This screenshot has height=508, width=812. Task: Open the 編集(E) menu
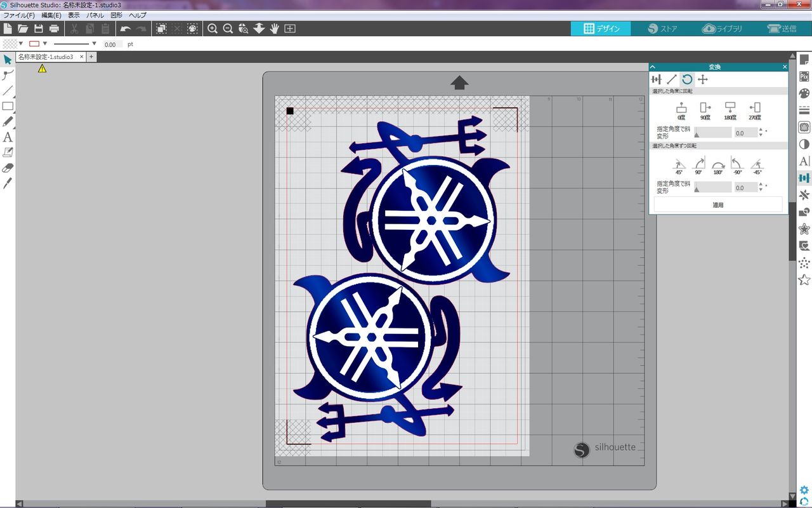[x=51, y=15]
